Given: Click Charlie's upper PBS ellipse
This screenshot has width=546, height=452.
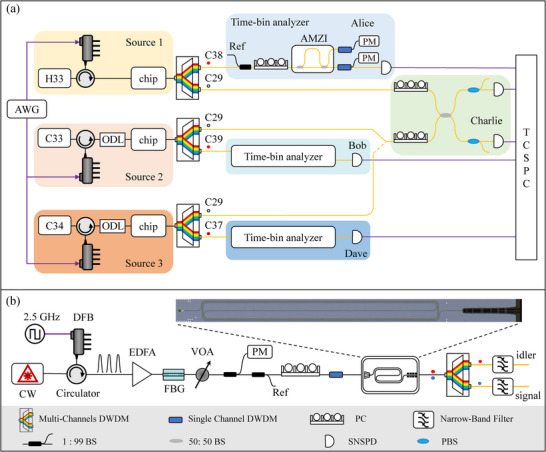Looking at the screenshot, I should pyautogui.click(x=473, y=90).
